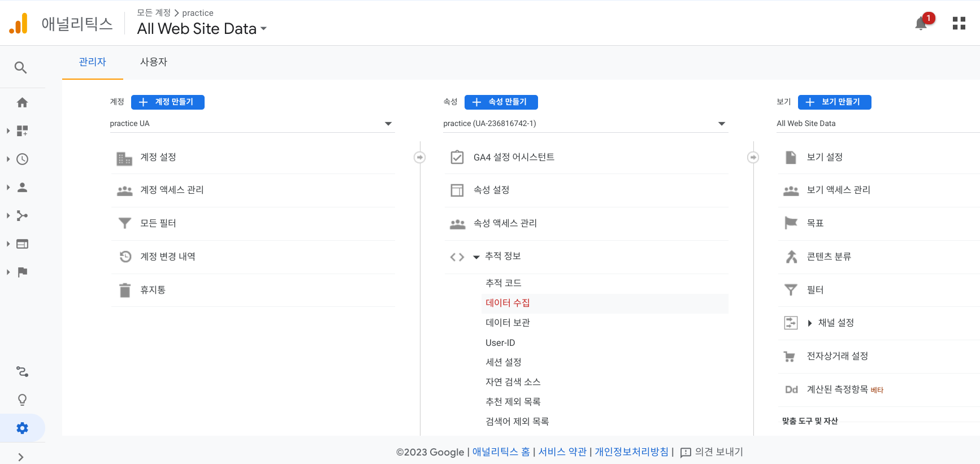Expand the Realtime sidebar arrow
The height and width of the screenshot is (464, 980).
[x=8, y=159]
